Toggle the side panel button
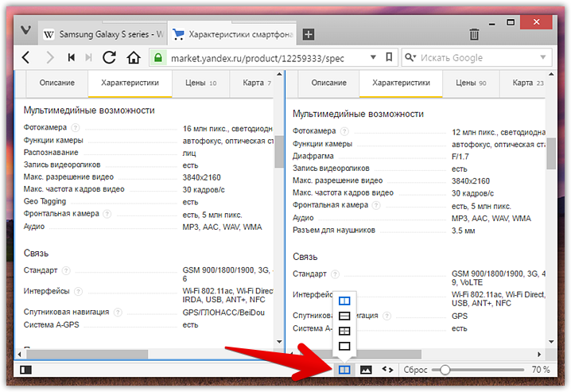Screen dimensions: 571x392 pyautogui.click(x=26, y=370)
